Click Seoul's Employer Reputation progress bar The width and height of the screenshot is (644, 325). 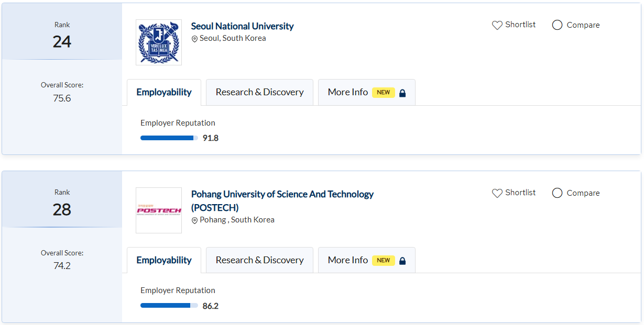(169, 138)
